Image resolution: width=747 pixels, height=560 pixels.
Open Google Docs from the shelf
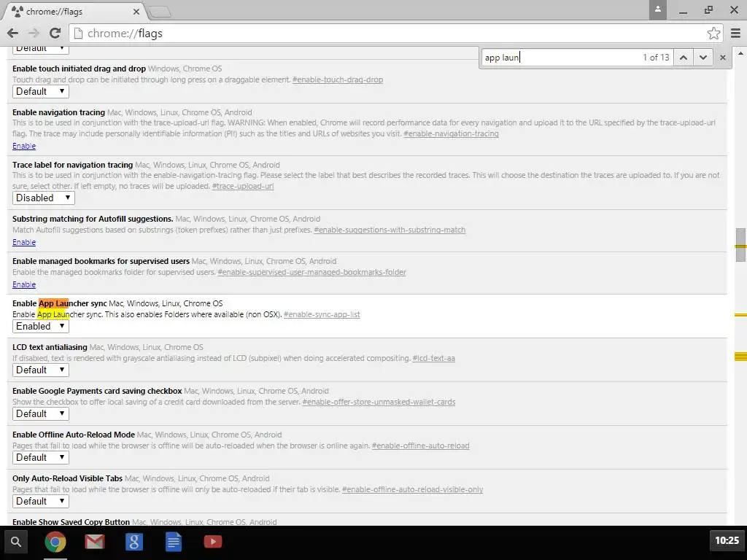(174, 542)
